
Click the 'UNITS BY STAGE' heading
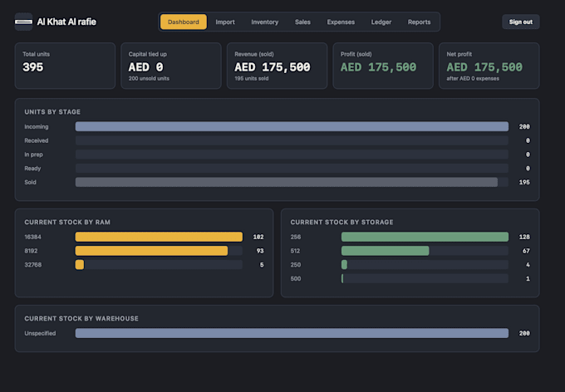[x=52, y=111]
